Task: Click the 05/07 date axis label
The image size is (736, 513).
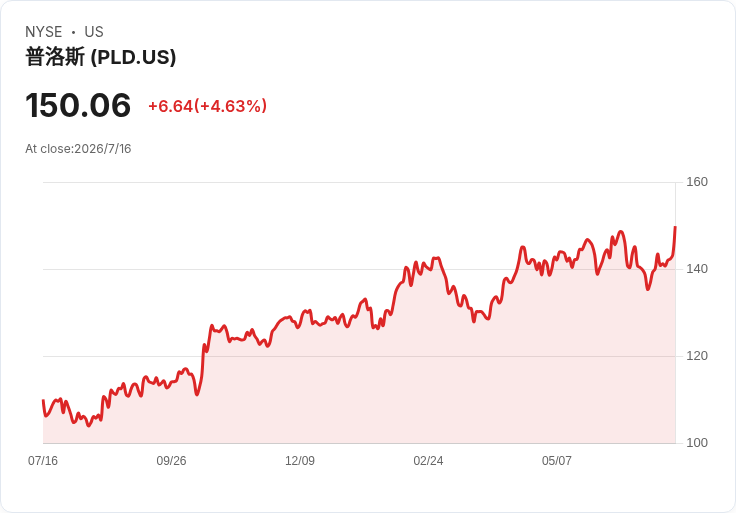Action: (x=557, y=461)
